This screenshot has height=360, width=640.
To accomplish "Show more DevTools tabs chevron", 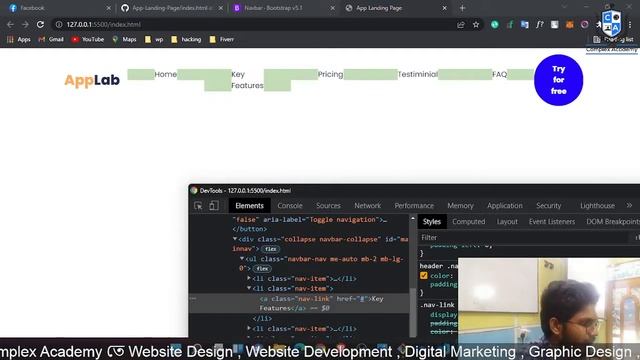I will click(x=629, y=205).
